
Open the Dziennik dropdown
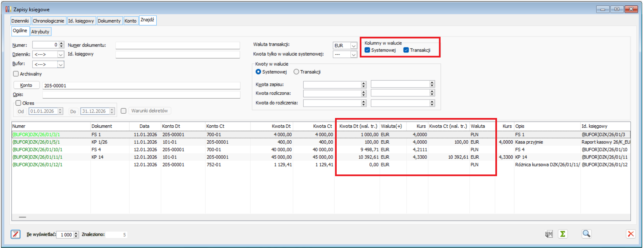(60, 54)
